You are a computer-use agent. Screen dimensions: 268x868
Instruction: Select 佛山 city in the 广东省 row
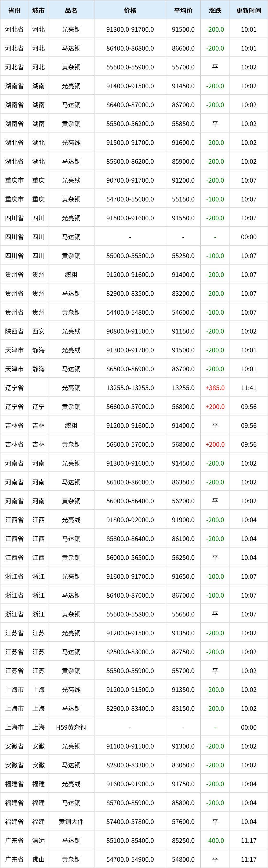(38, 860)
